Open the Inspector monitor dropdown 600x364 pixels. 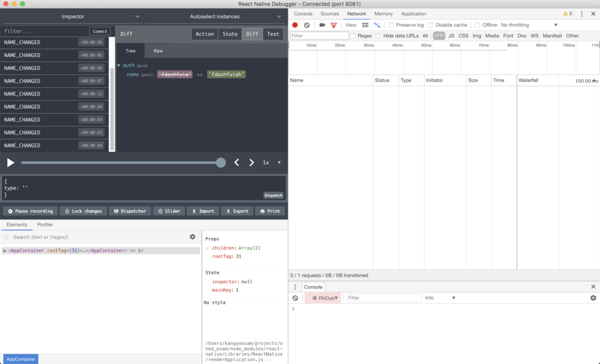73,16
